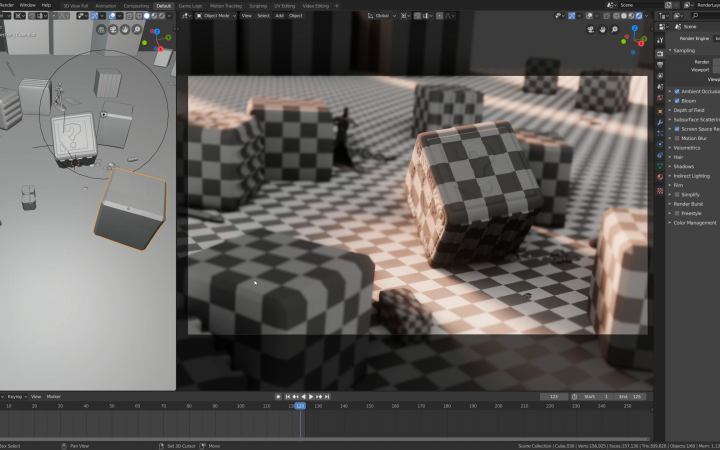The width and height of the screenshot is (720, 450).
Task: Click the current frame number field
Action: tap(554, 397)
